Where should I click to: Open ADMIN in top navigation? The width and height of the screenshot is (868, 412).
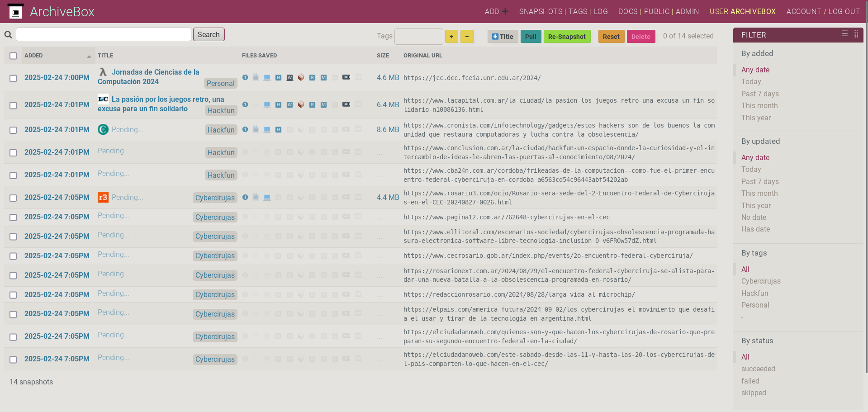(687, 12)
